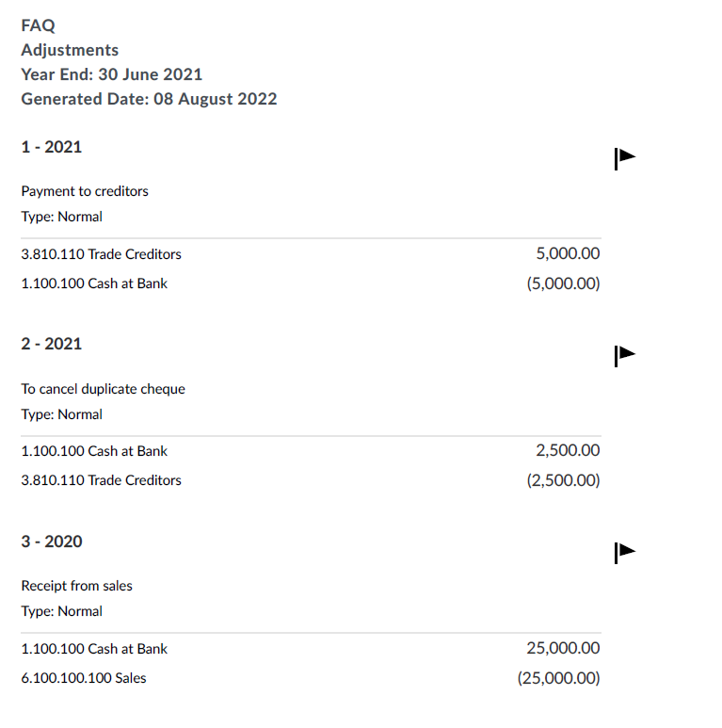This screenshot has height=728, width=722.
Task: Click the Trade Creditors line under Payment to creditors
Action: point(101,254)
